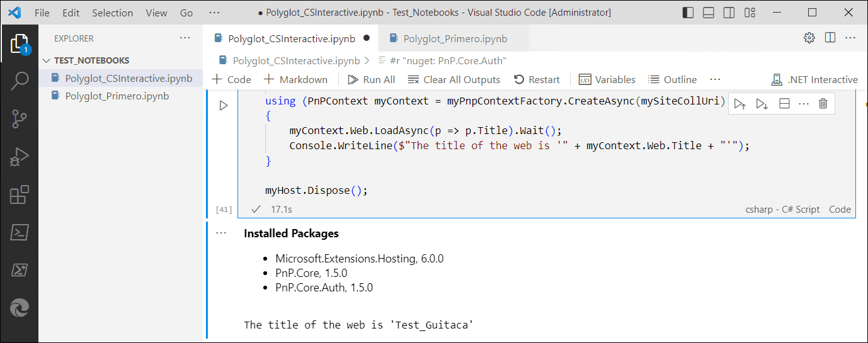
Task: Open the Edge browser tools icon in activity bar
Action: click(x=20, y=308)
